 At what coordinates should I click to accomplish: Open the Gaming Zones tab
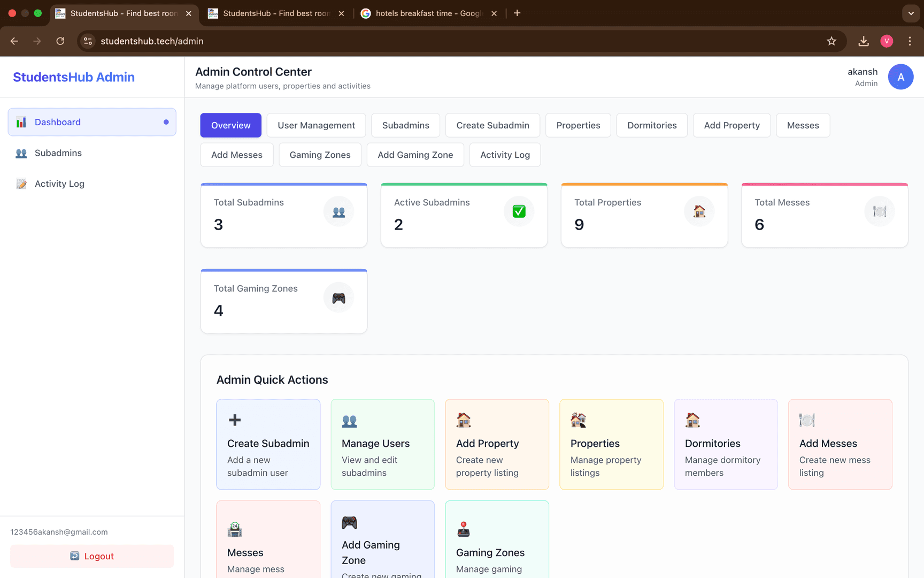tap(320, 155)
